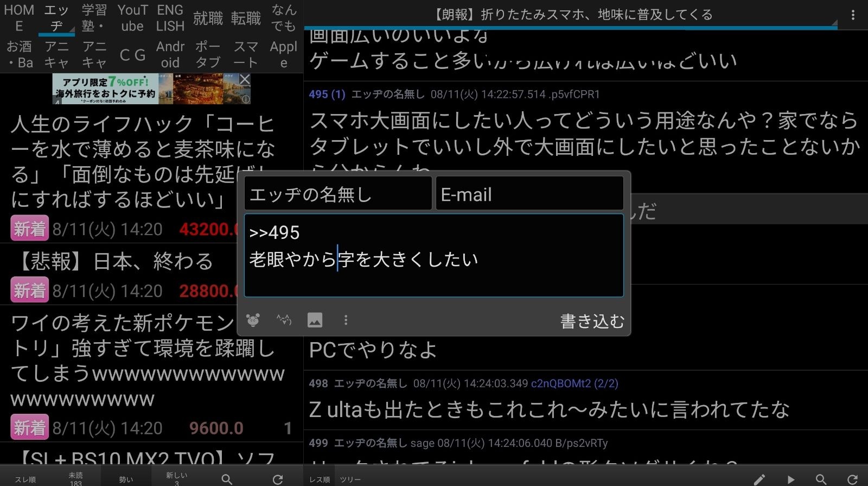Viewport: 868px width, 486px height.
Task: Select the Android board tab
Action: [x=170, y=54]
